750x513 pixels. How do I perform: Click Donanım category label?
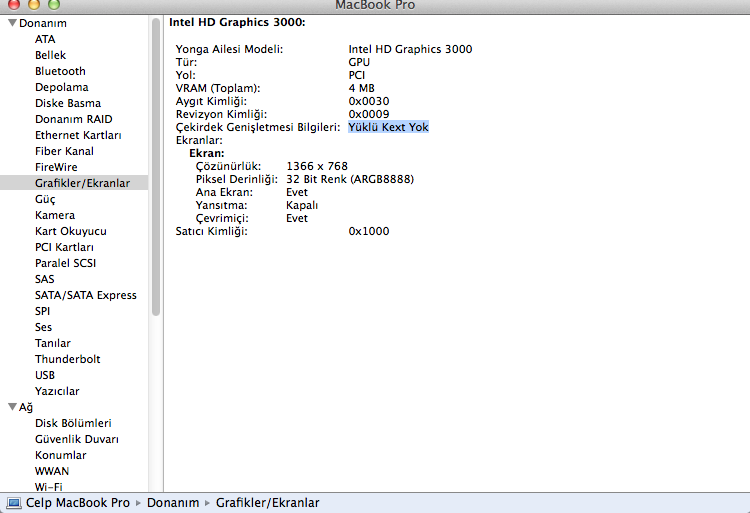click(43, 23)
